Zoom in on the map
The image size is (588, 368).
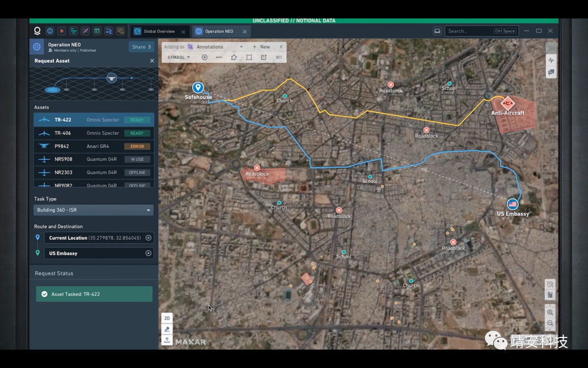(550, 312)
